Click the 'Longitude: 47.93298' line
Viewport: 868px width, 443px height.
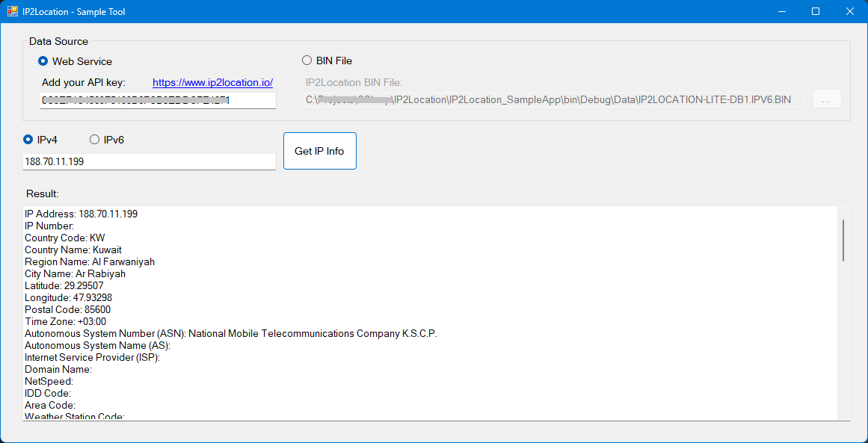(x=69, y=297)
